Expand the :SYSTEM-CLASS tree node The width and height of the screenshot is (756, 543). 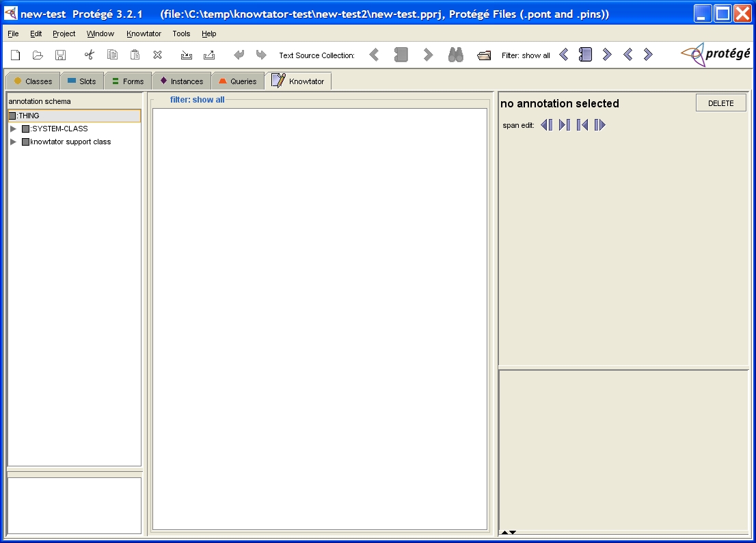click(x=13, y=129)
